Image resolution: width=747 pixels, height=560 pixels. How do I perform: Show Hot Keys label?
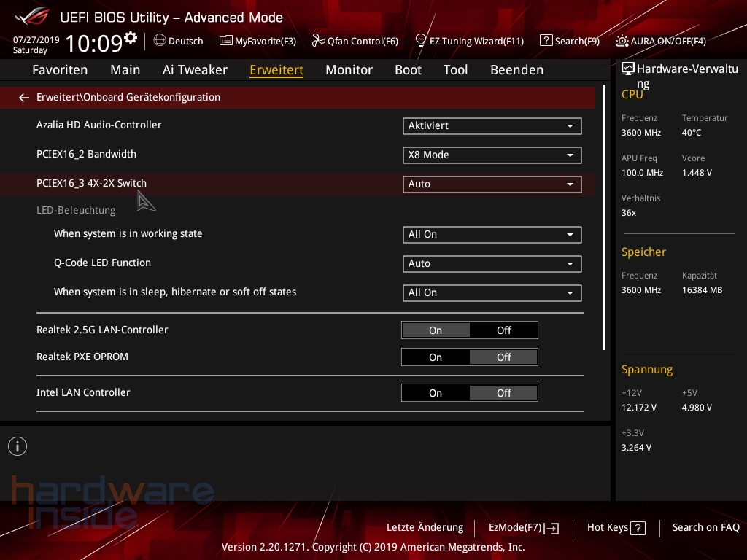(x=608, y=528)
